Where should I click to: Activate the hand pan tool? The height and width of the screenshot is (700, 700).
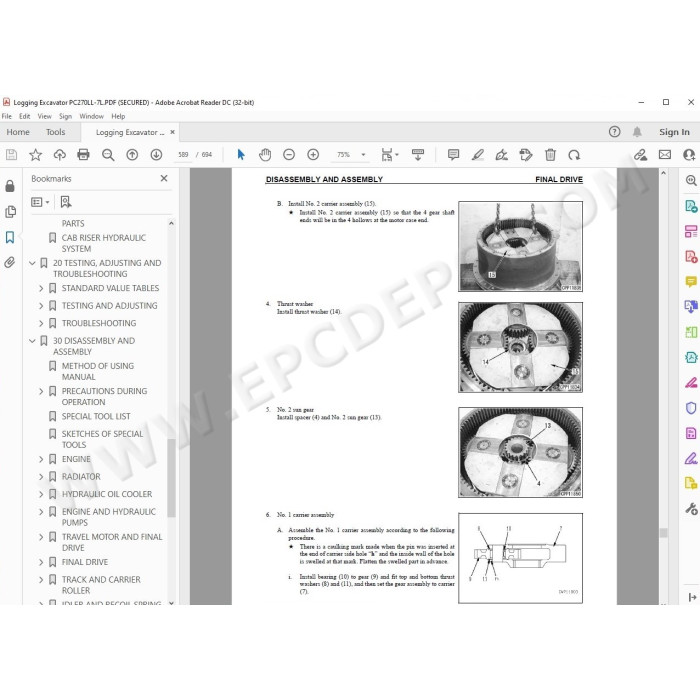(x=265, y=155)
